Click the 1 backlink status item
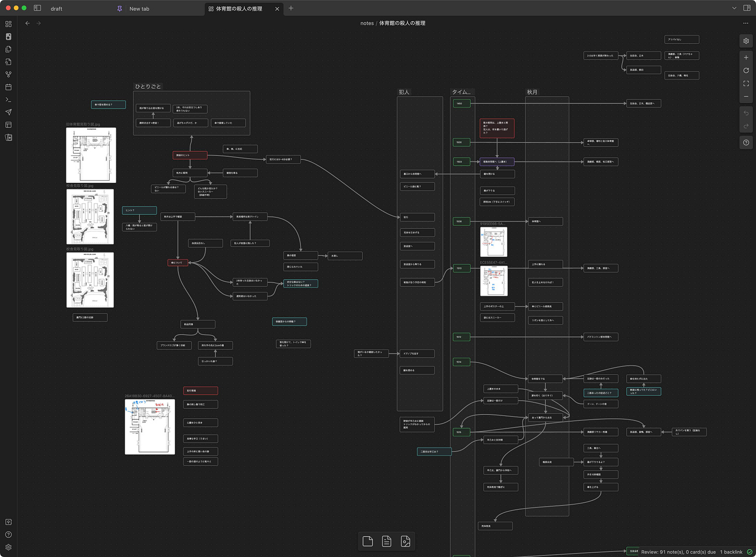This screenshot has width=756, height=557. (731, 552)
